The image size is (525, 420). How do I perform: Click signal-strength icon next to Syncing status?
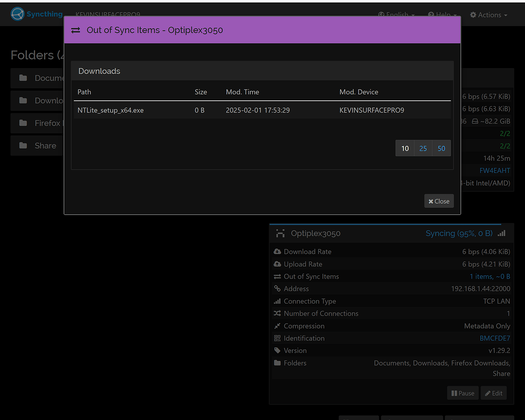tap(501, 233)
